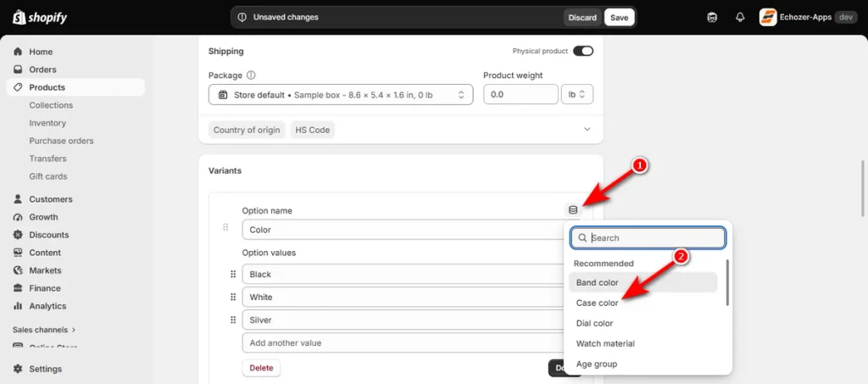Click the Orders inbox icon

coord(19,70)
